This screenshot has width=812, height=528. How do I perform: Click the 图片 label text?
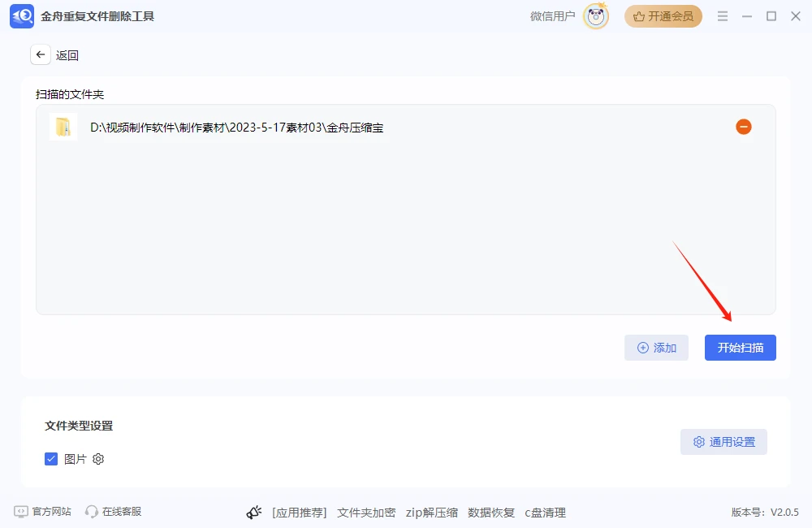click(x=75, y=459)
